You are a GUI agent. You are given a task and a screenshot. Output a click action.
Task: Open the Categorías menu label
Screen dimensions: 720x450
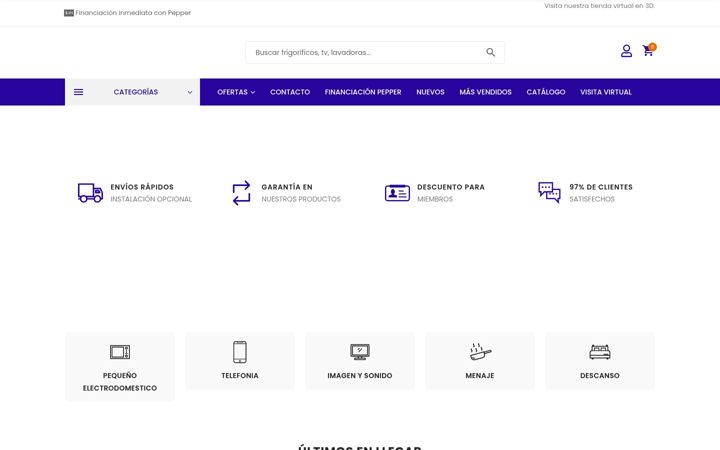pos(135,92)
